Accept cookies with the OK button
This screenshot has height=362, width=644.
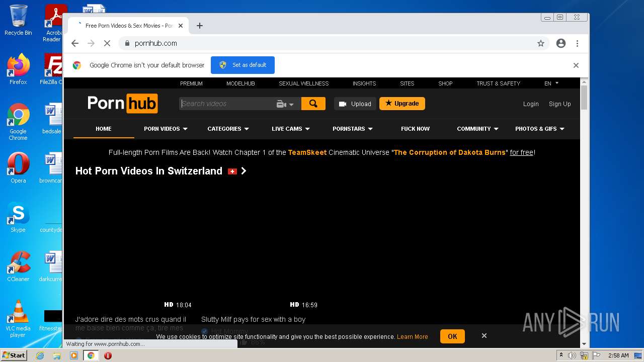[452, 336]
